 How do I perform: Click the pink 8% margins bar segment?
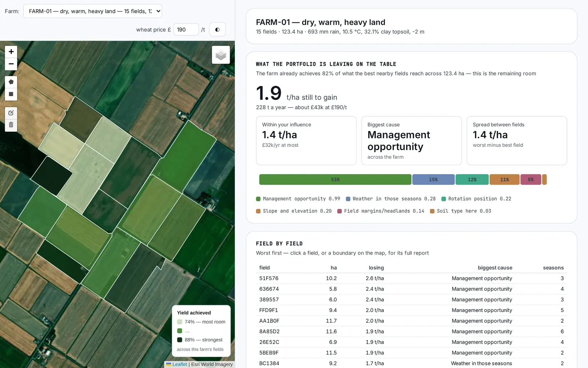pos(531,180)
